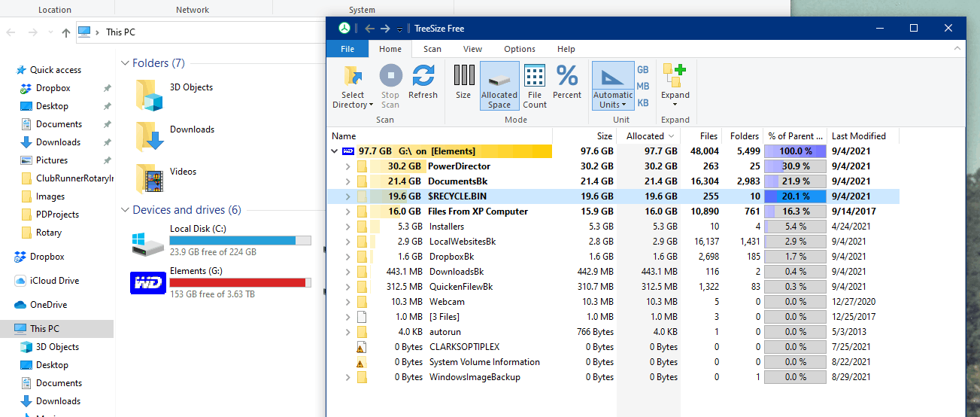Image resolution: width=980 pixels, height=417 pixels.
Task: Open OneDrive in navigation pane
Action: coord(48,305)
